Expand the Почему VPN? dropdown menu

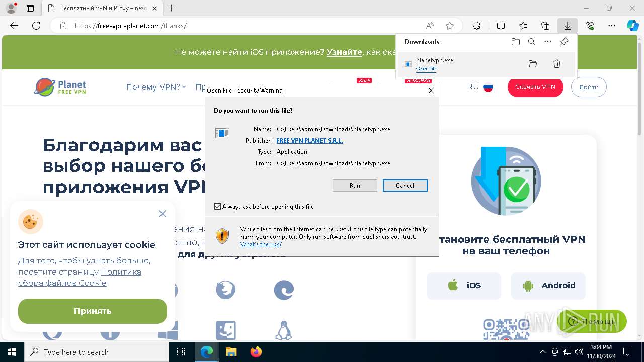tap(156, 87)
